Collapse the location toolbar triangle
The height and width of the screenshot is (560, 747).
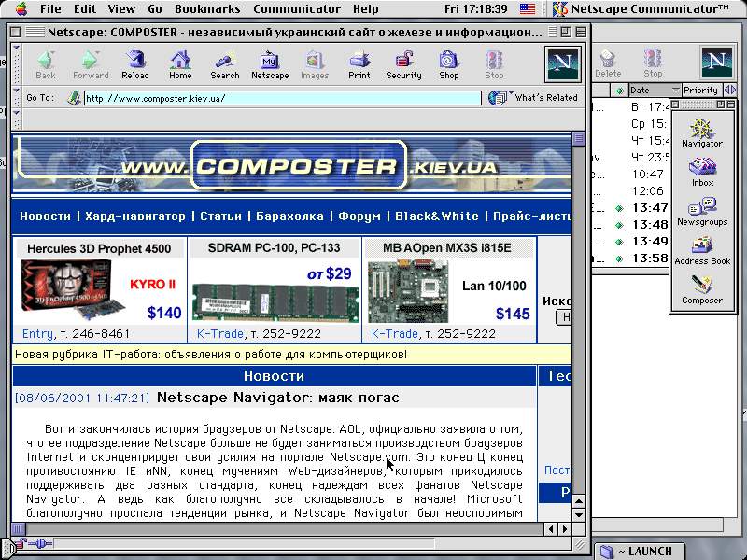pyautogui.click(x=17, y=90)
